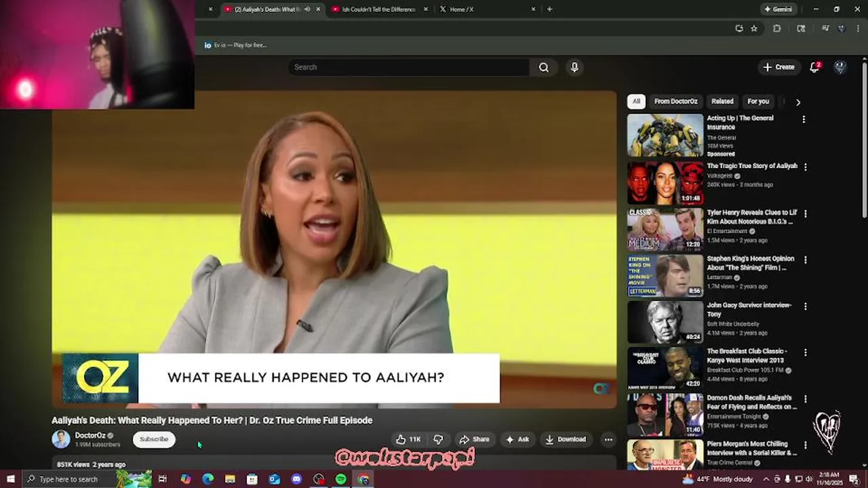Image resolution: width=868 pixels, height=488 pixels.
Task: Open Discord from the taskbar
Action: click(296, 479)
